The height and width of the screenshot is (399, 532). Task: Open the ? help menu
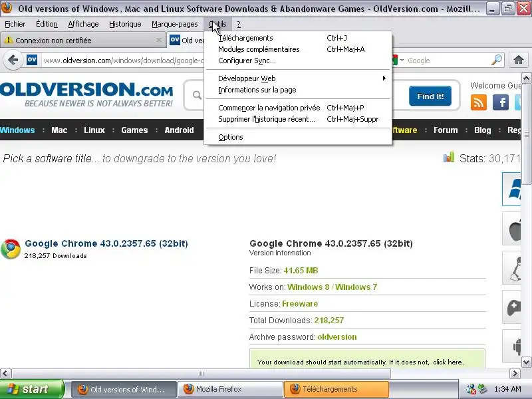239,24
